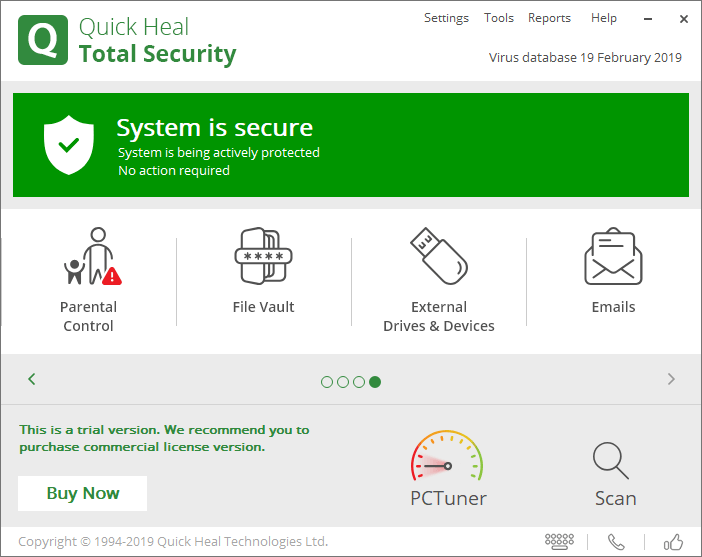Open the Emails protection icon
The image size is (702, 557).
[x=613, y=256]
